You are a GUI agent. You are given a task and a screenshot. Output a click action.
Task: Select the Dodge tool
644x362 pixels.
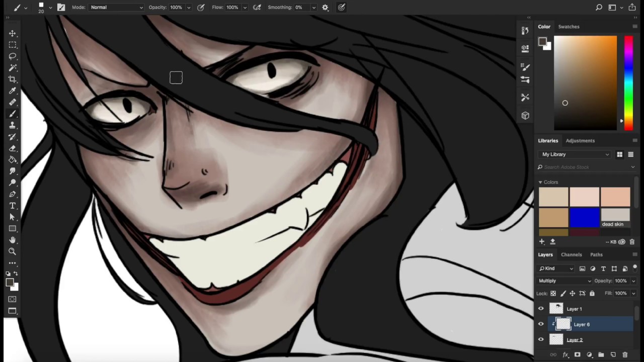coord(13,183)
